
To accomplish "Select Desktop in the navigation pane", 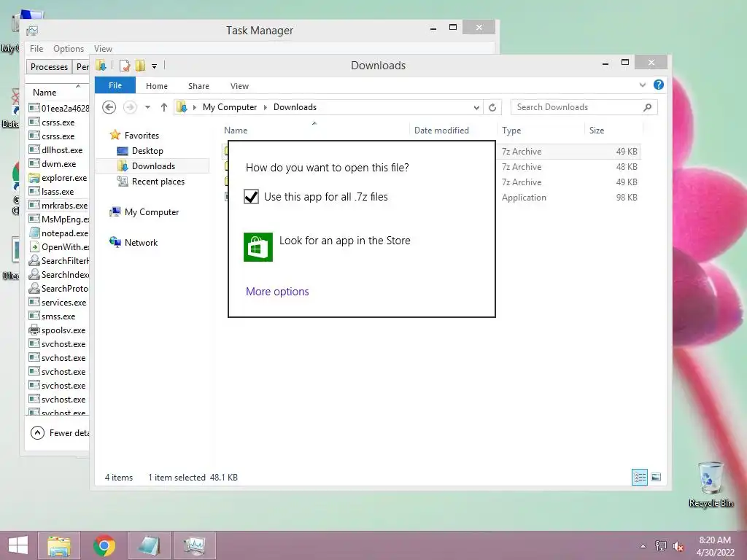I will (x=147, y=150).
